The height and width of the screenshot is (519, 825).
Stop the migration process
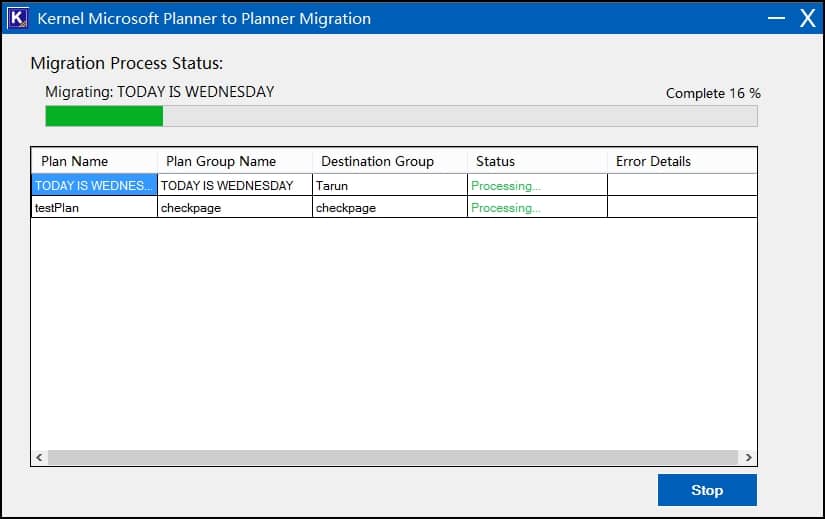point(707,490)
